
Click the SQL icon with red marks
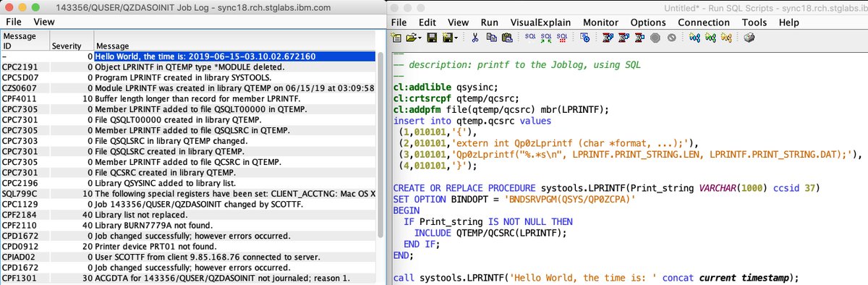pos(562,38)
